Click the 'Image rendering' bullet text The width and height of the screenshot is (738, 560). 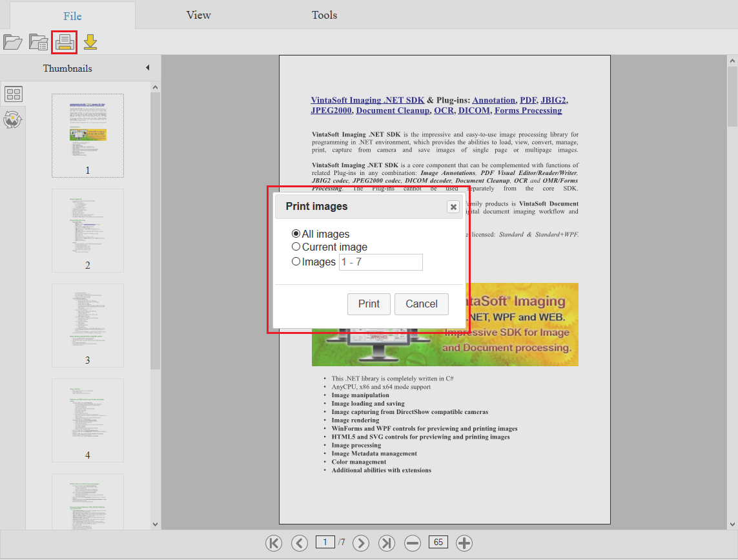(355, 420)
